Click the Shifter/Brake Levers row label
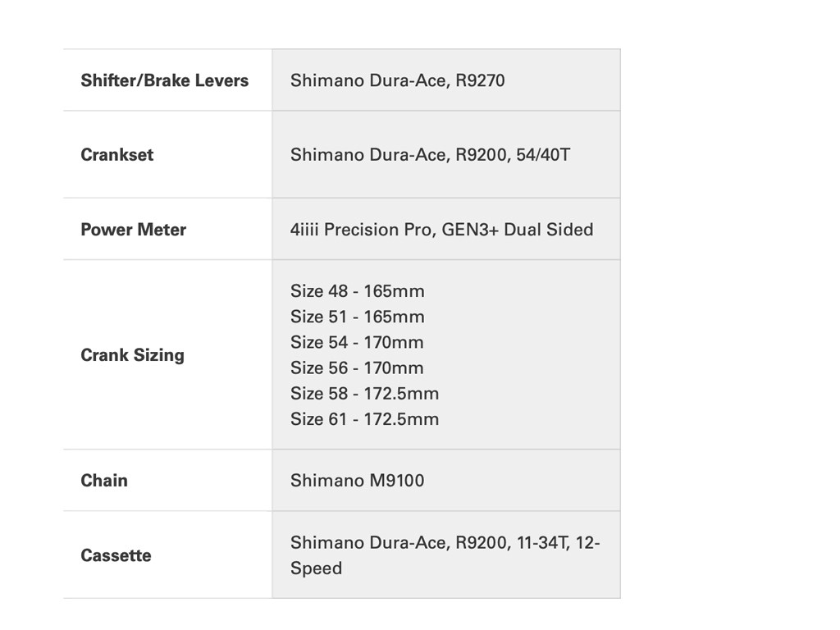Viewport: 840px width, 630px height. (164, 80)
